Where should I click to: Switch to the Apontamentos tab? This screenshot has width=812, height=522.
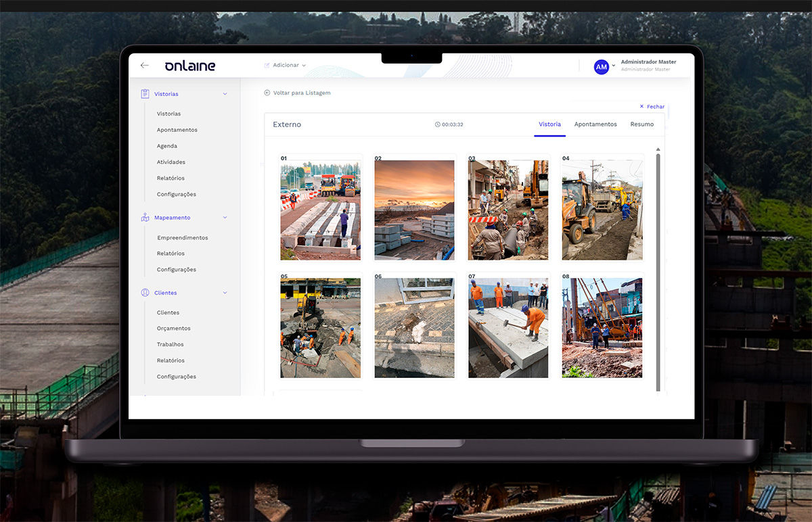(x=595, y=124)
